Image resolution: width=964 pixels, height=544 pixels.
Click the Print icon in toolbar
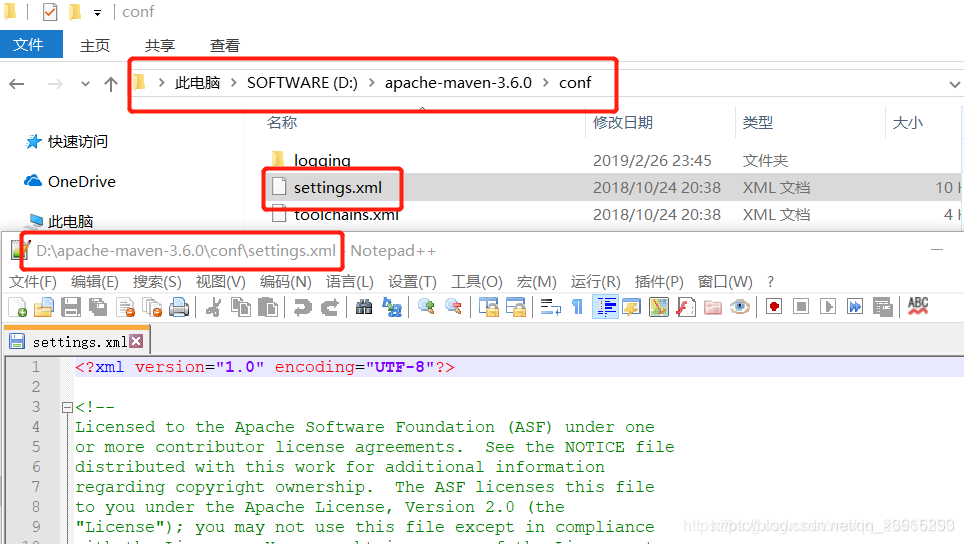pos(179,307)
